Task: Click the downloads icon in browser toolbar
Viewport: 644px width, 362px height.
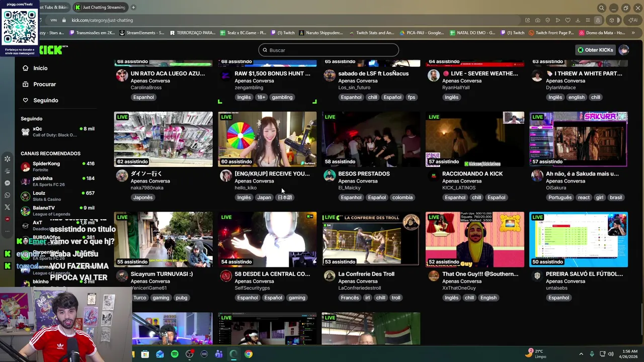Action: click(578, 20)
